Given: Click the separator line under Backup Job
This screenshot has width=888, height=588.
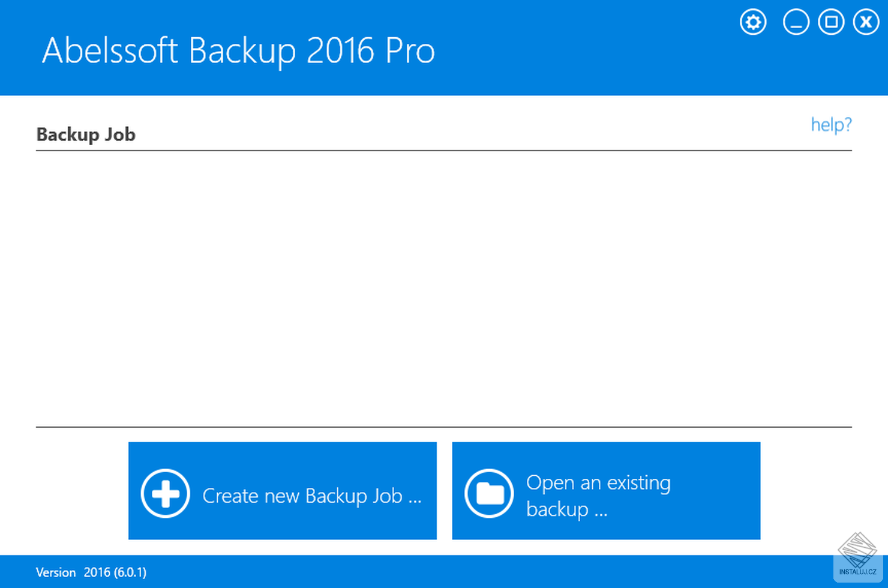Looking at the screenshot, I should [x=444, y=151].
